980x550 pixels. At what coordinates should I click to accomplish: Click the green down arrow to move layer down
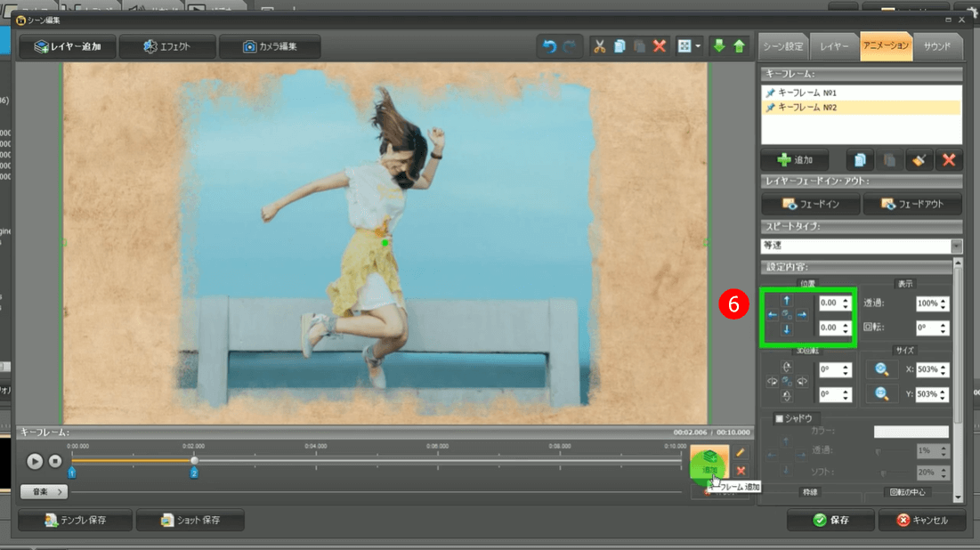tap(719, 46)
